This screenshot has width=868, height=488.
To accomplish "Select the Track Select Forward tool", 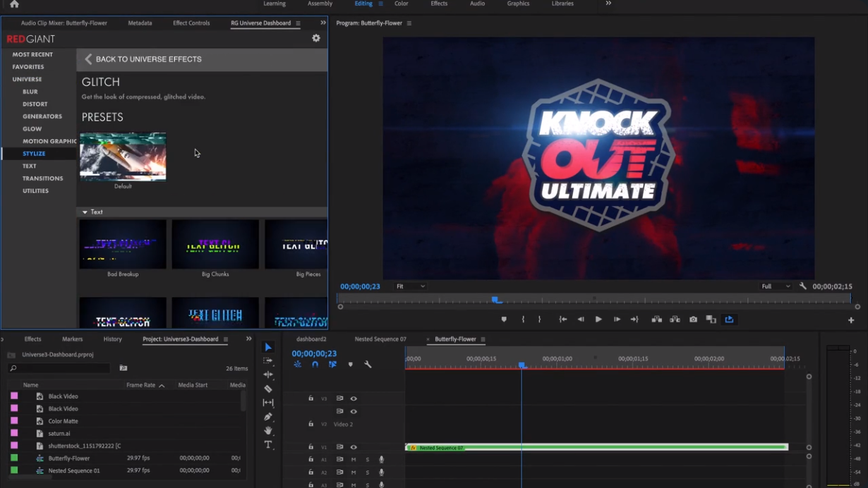I will point(268,360).
